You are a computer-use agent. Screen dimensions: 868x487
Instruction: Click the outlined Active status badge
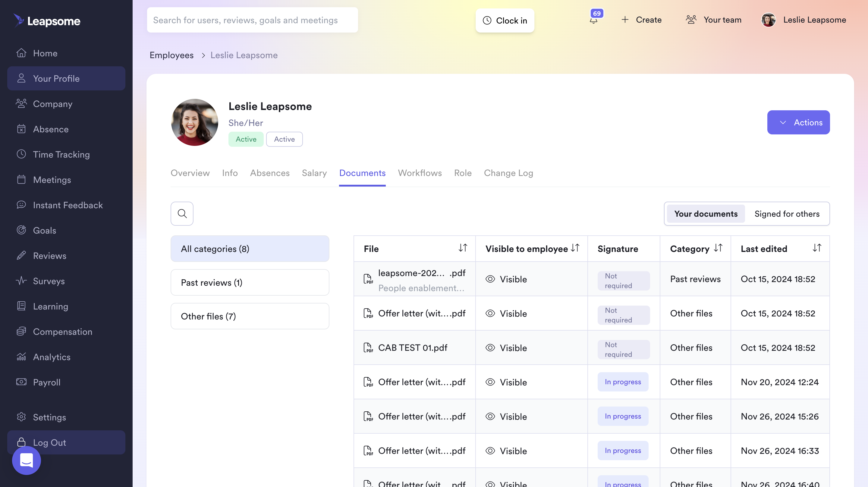[x=285, y=139]
